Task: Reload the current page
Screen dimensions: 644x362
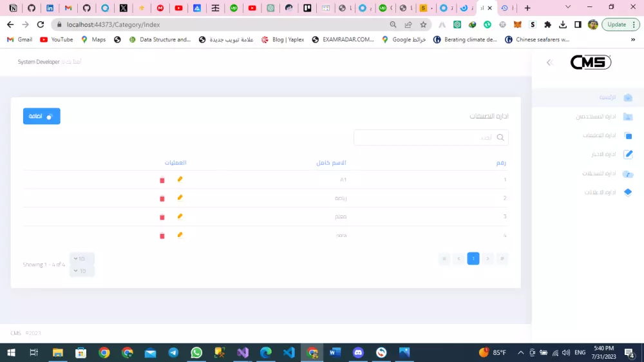Action: 40,24
